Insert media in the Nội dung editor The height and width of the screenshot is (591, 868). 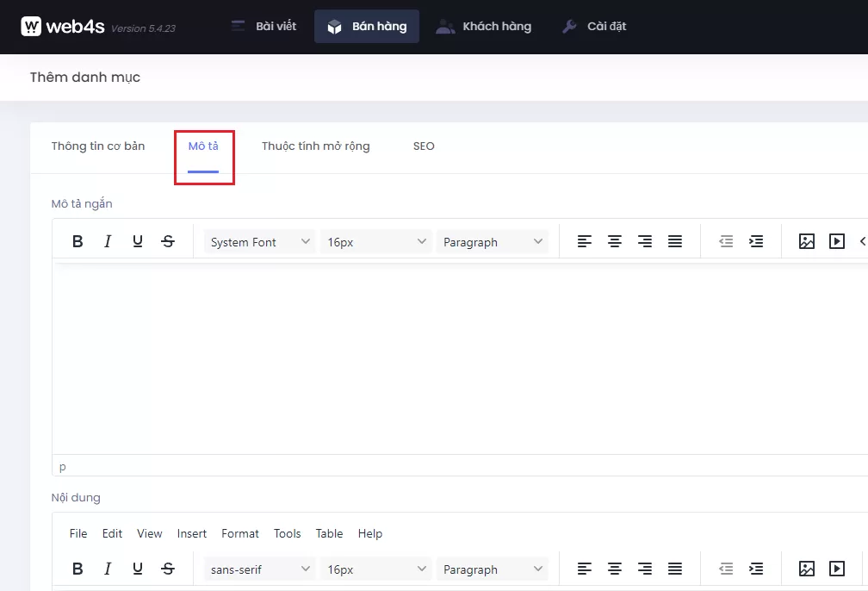(x=837, y=569)
